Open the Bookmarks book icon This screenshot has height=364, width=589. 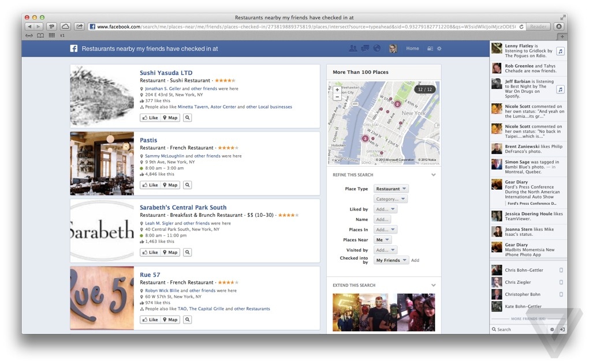click(40, 36)
